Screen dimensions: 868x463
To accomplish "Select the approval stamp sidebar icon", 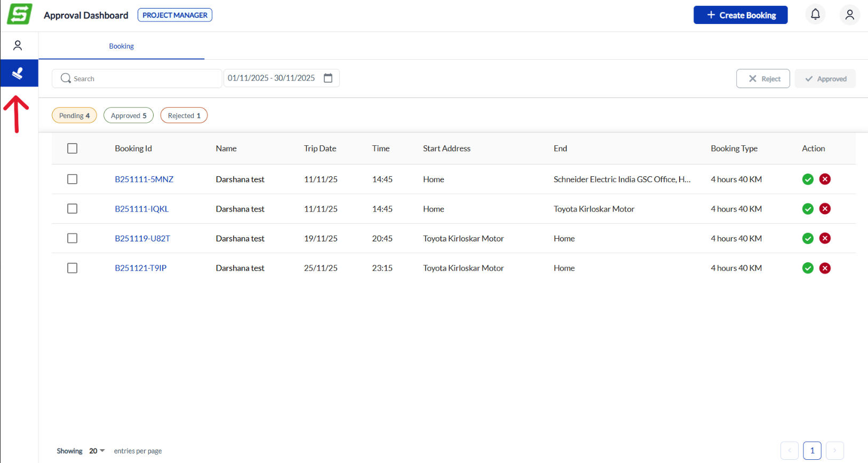I will pos(18,73).
